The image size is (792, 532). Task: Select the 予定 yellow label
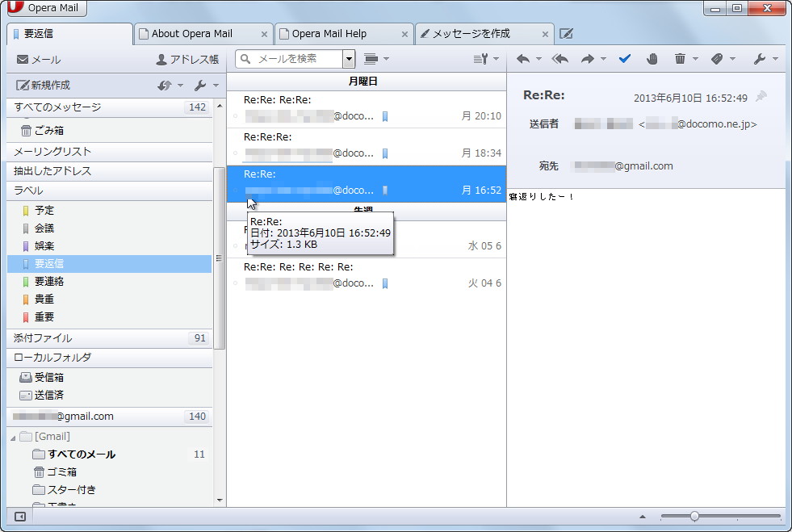pos(110,210)
